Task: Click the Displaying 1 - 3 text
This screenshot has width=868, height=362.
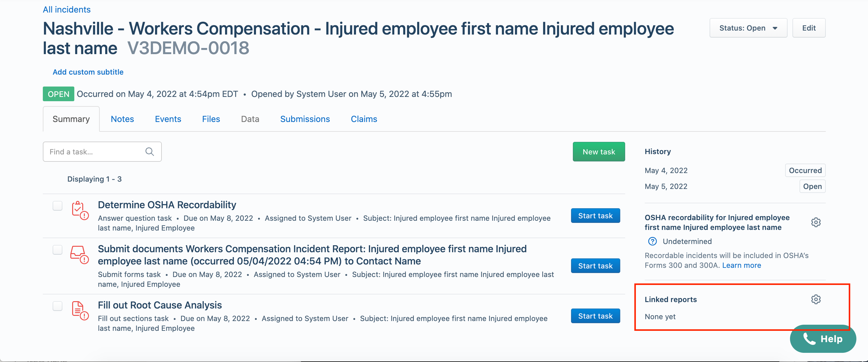Action: pos(94,179)
